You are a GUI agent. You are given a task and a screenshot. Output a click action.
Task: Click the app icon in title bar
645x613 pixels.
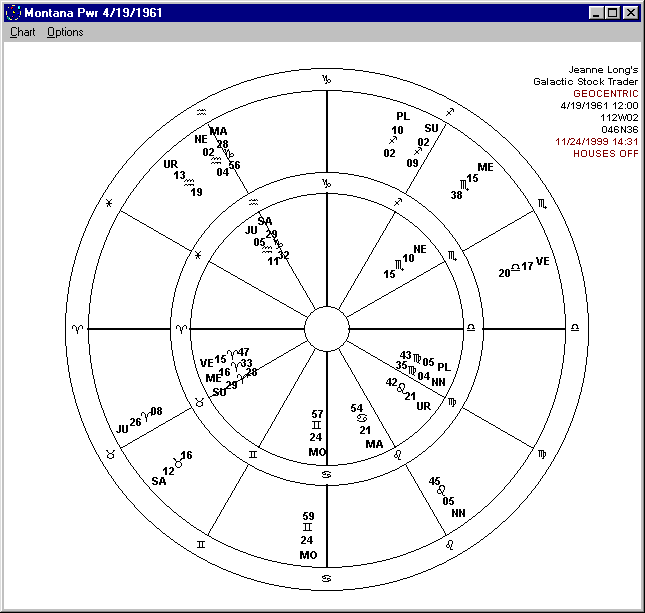click(x=13, y=13)
